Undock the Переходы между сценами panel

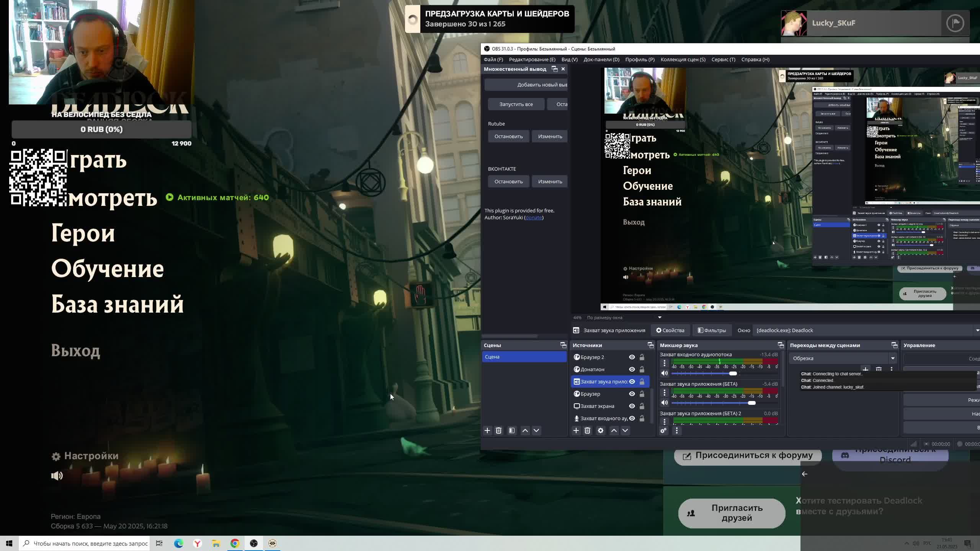pyautogui.click(x=894, y=345)
